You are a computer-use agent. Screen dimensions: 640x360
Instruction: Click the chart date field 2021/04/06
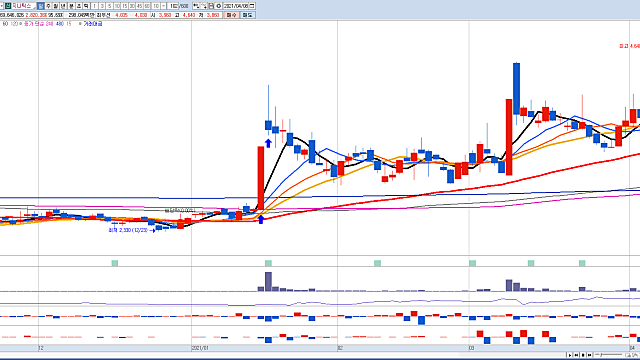[236, 6]
